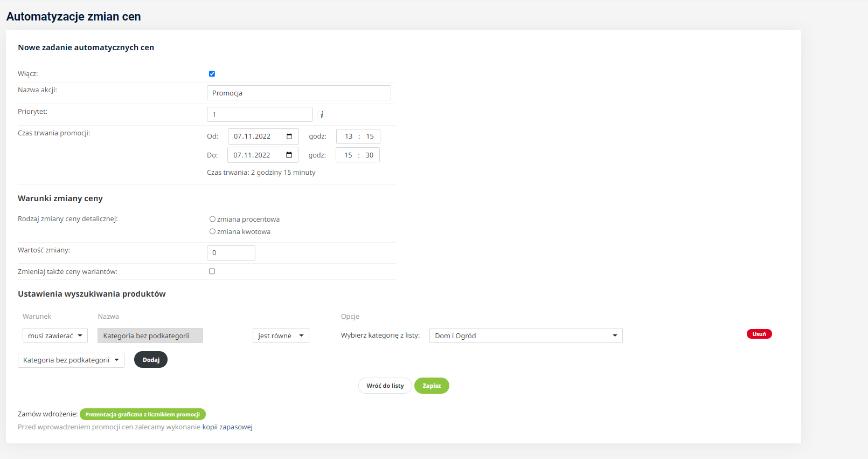Click the red Usuń button

point(759,334)
